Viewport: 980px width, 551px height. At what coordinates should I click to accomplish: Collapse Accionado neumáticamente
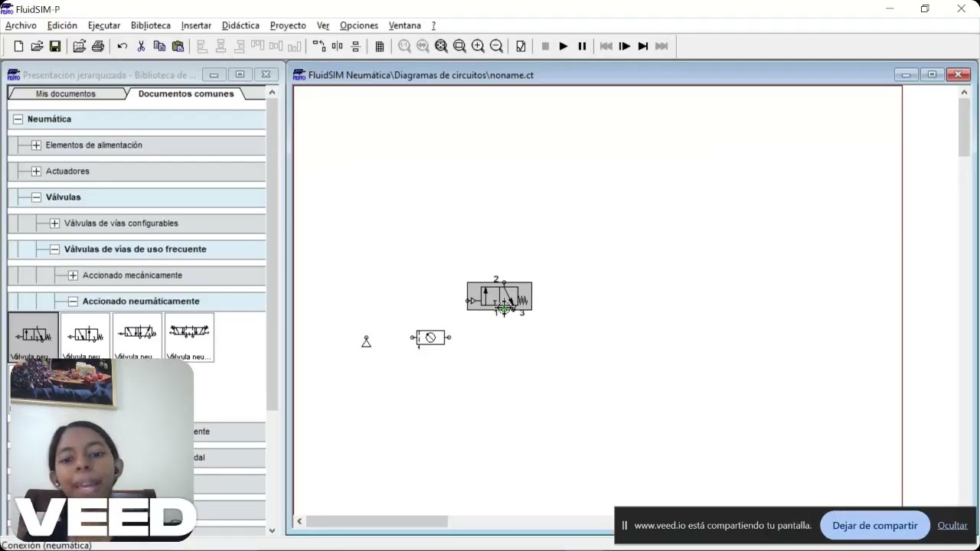tap(73, 302)
